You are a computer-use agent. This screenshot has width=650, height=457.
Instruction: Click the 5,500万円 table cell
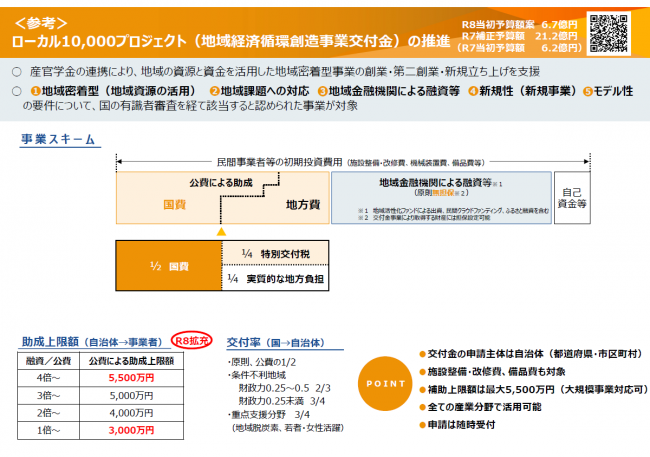click(131, 378)
